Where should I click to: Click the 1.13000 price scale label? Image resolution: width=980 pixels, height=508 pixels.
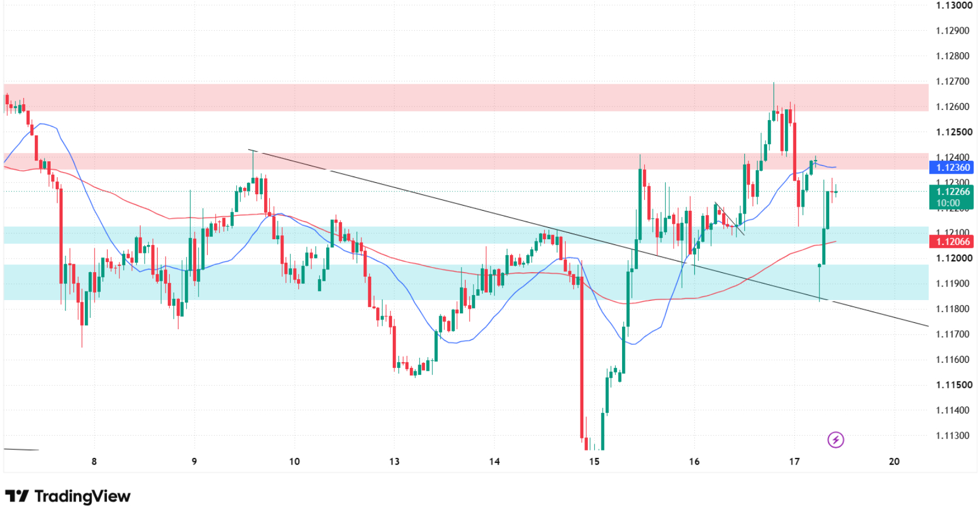(x=954, y=5)
